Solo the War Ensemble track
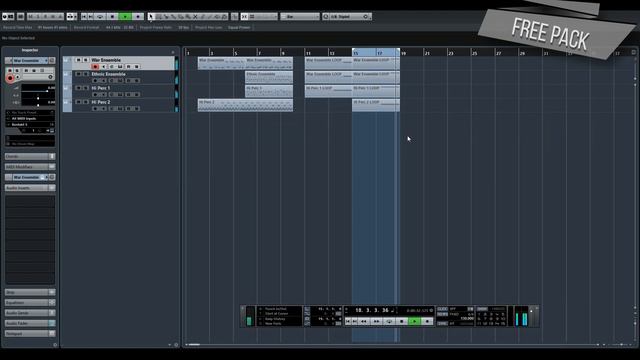The image size is (640, 360). click(86, 60)
